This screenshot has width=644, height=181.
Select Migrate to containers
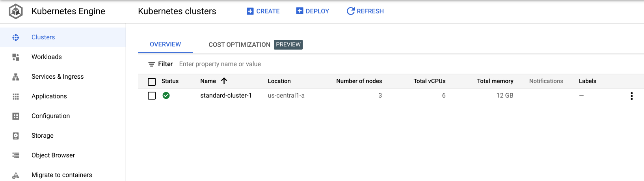tap(63, 175)
